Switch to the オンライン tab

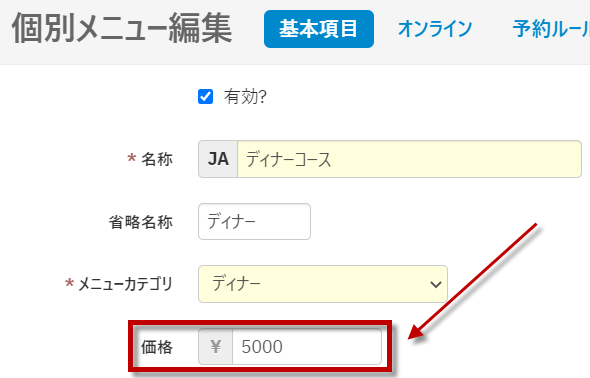click(435, 29)
